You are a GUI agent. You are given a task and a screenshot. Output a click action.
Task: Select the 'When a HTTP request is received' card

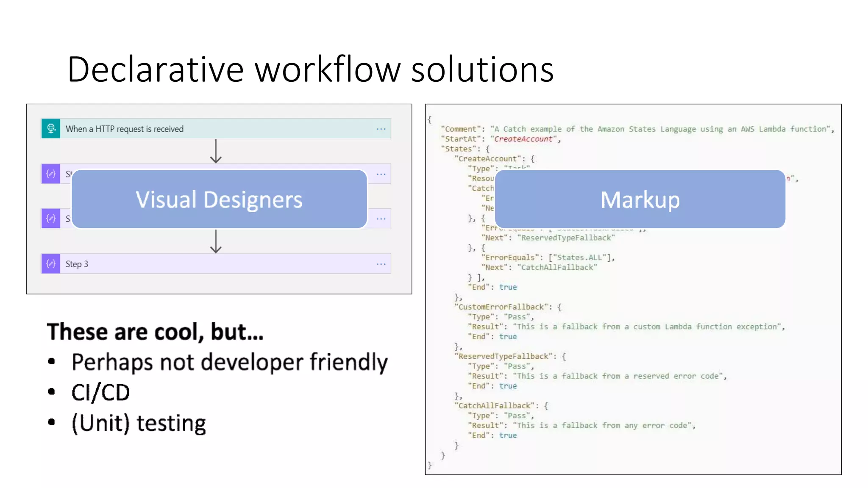pos(216,129)
